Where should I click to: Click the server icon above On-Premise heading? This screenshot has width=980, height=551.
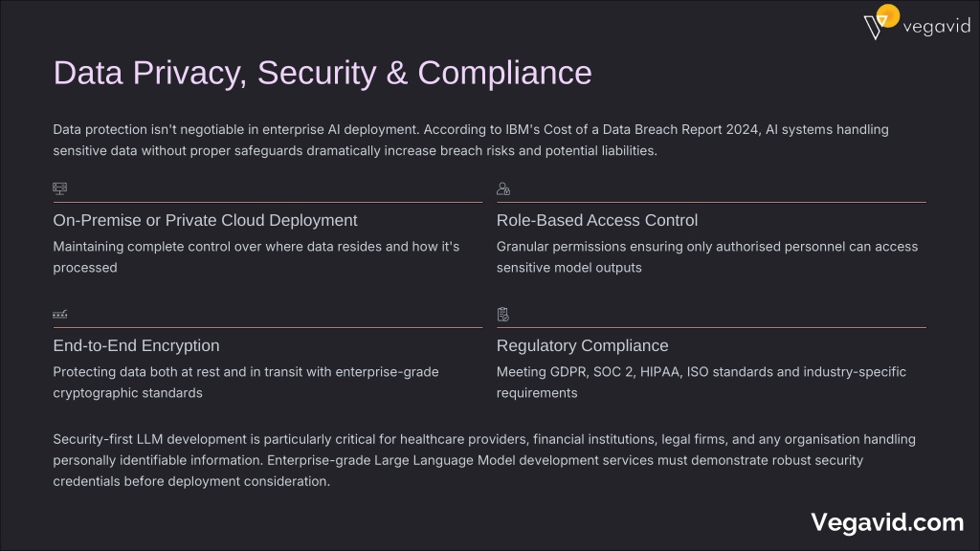59,188
